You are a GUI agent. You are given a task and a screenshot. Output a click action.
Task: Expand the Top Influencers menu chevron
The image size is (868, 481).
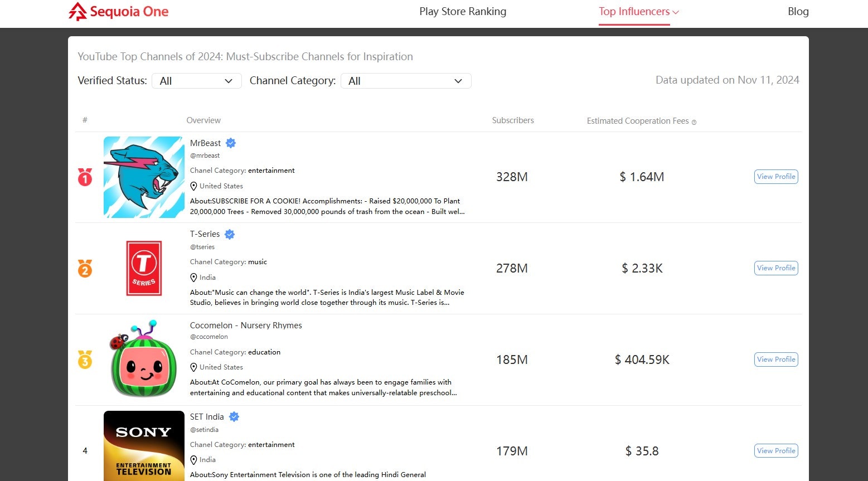[676, 12]
